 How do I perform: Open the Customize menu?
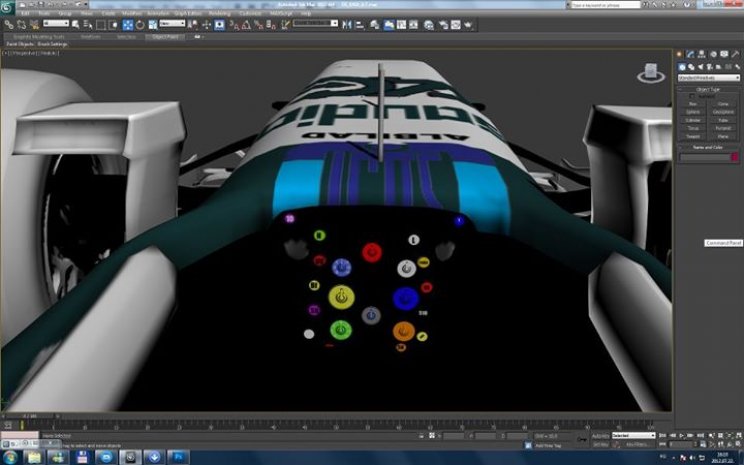click(x=250, y=13)
